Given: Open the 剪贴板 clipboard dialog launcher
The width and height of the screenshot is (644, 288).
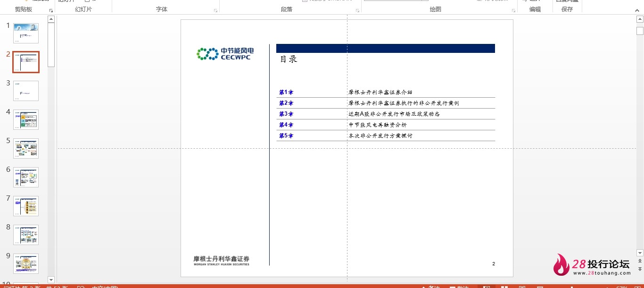Looking at the screenshot, I should click(51, 10).
